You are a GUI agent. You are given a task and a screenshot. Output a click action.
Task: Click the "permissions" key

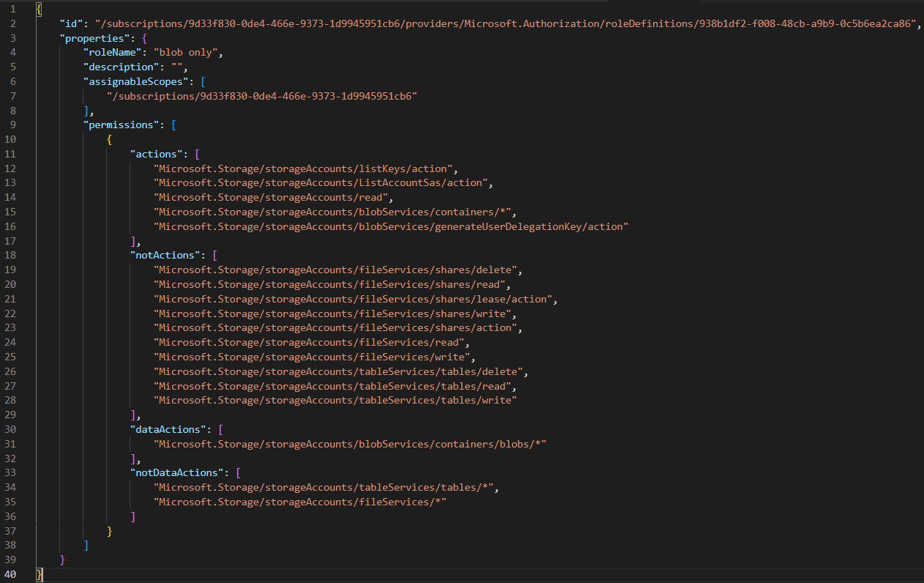coord(122,125)
